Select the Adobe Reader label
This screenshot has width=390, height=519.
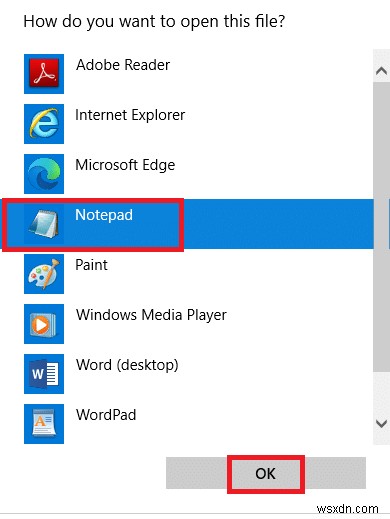tap(123, 65)
